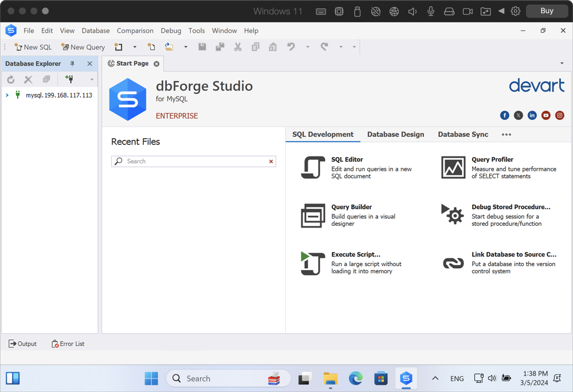Select the Start Page tab

click(132, 64)
